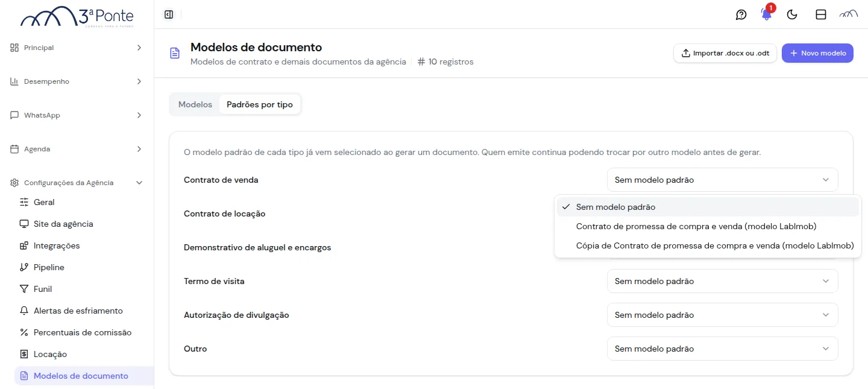
Task: Expand the Desempenho menu chevron
Action: pos(139,81)
